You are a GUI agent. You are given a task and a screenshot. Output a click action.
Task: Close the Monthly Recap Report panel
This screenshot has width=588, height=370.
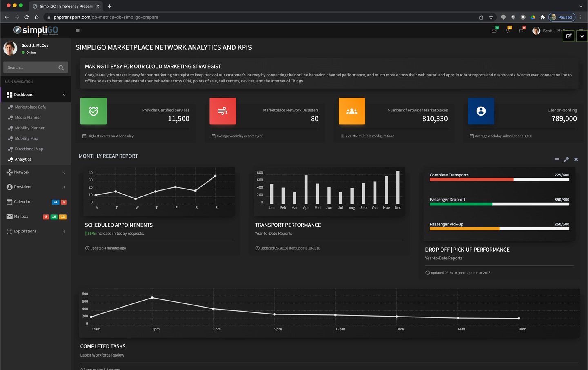pyautogui.click(x=576, y=160)
